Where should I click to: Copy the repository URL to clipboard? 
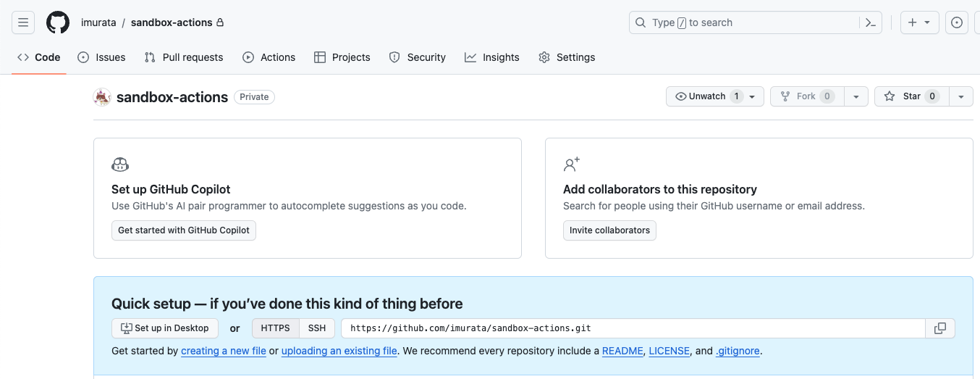[x=940, y=328]
